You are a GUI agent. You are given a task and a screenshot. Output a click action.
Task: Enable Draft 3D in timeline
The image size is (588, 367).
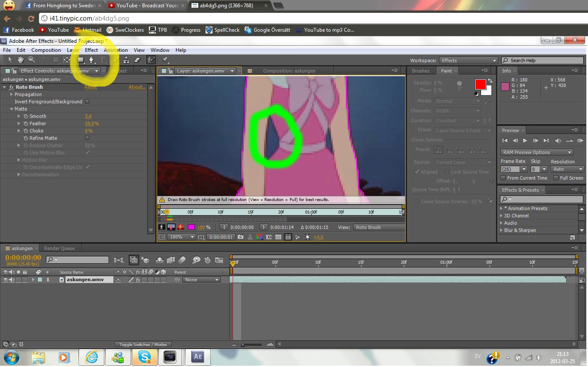145,260
